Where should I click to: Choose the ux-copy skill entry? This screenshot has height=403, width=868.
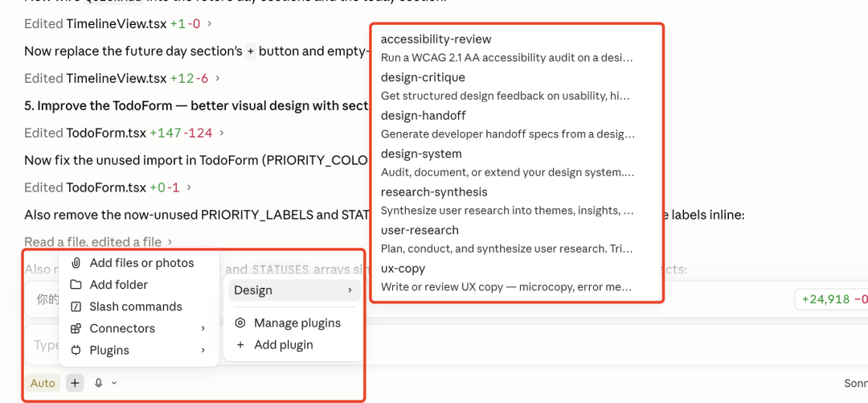pos(508,278)
